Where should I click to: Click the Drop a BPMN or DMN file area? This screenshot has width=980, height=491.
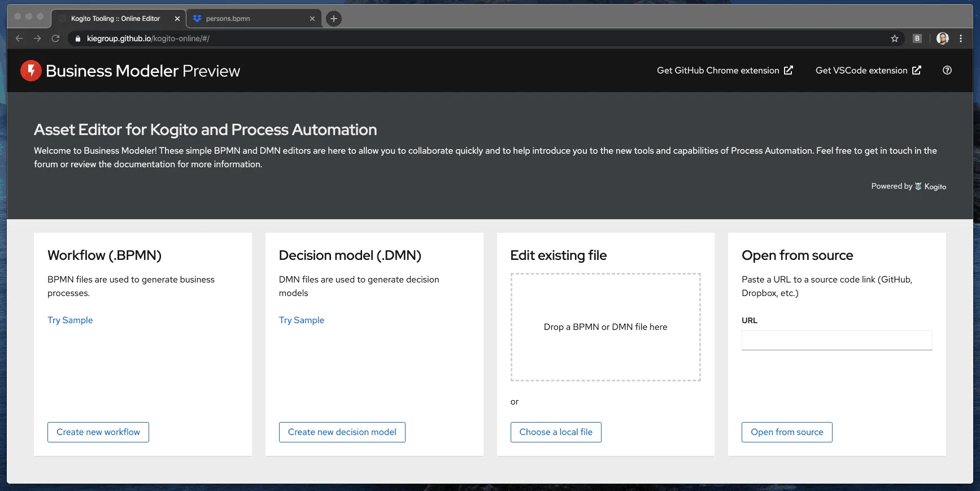coord(606,327)
